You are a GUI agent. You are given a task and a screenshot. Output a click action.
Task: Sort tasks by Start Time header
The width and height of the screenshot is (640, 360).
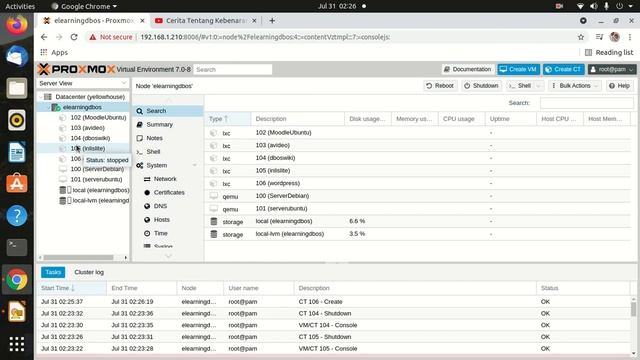pyautogui.click(x=72, y=288)
